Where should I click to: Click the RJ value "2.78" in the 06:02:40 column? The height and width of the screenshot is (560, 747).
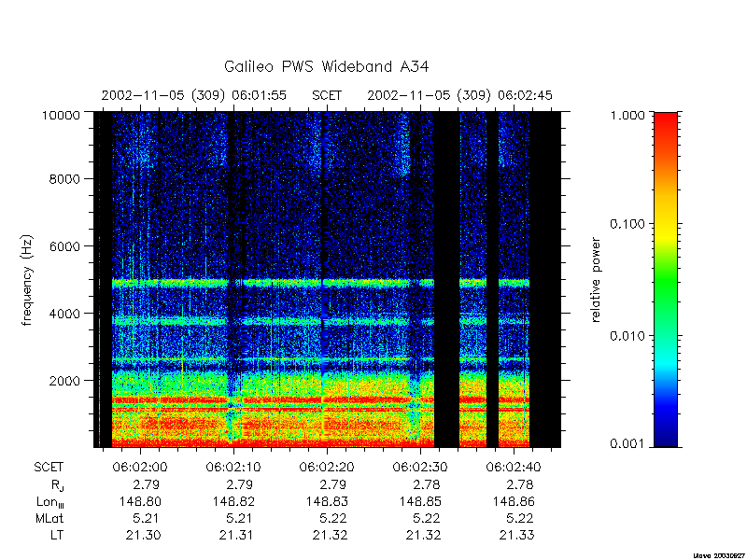(520, 485)
